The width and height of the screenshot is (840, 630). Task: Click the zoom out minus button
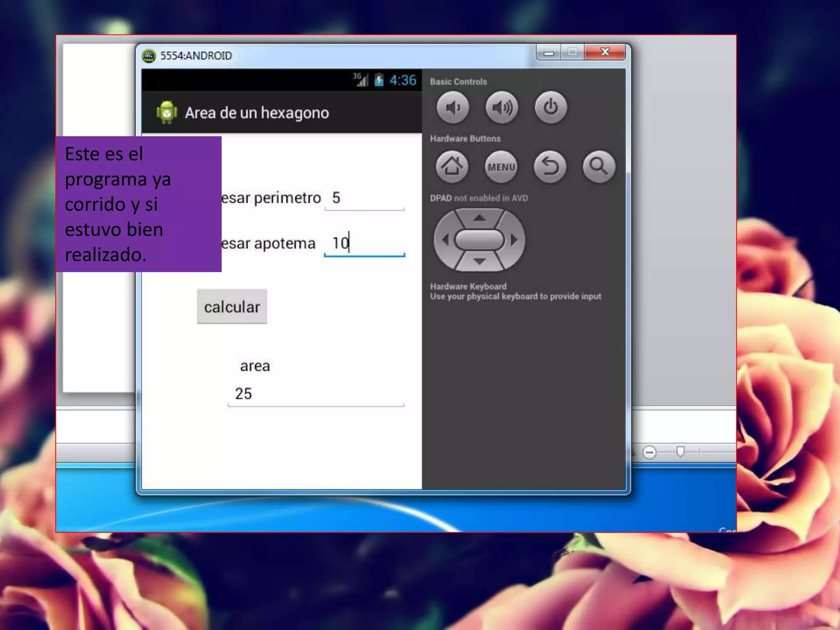click(x=649, y=452)
